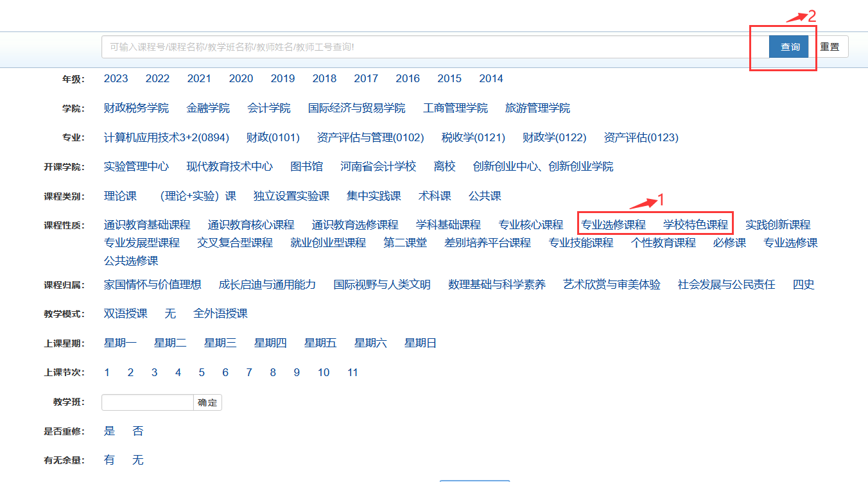Choose grade year 2019 filter
The height and width of the screenshot is (482, 868).
tap(282, 79)
